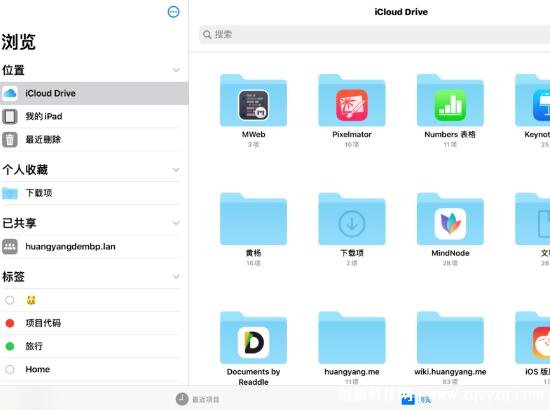Open the 下载项 folder in grid

click(352, 219)
